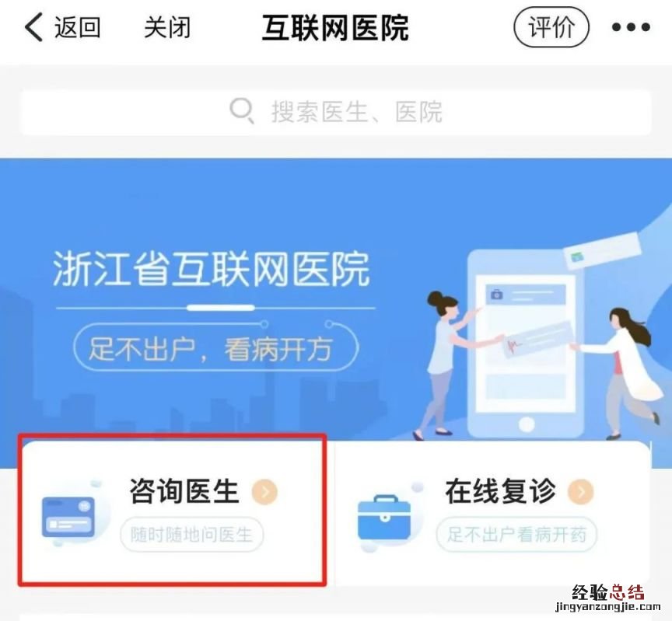This screenshot has width=672, height=621.
Task: Open the 在线复诊 card title
Action: [501, 491]
